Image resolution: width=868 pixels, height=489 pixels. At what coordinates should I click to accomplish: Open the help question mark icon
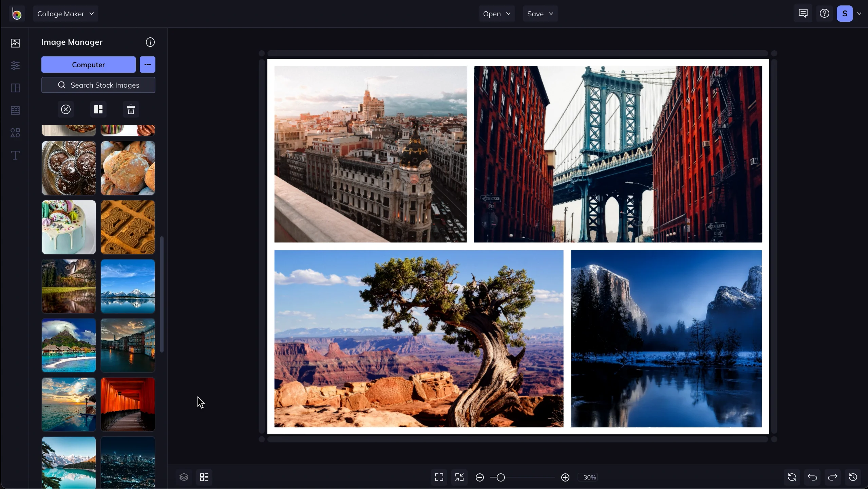tap(825, 14)
